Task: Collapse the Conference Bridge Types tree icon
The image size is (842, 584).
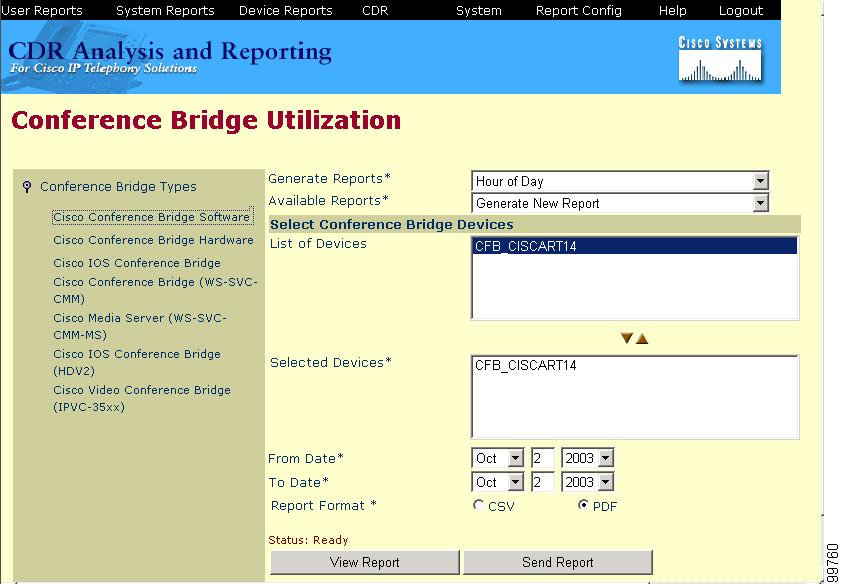Action: 27,187
